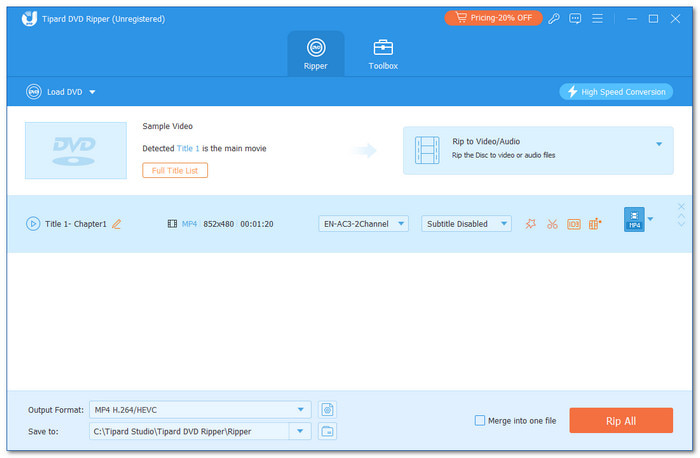Screen dimensions: 700x458
Task: Expand the arrow beside MP4 format icon
Action: pos(650,219)
